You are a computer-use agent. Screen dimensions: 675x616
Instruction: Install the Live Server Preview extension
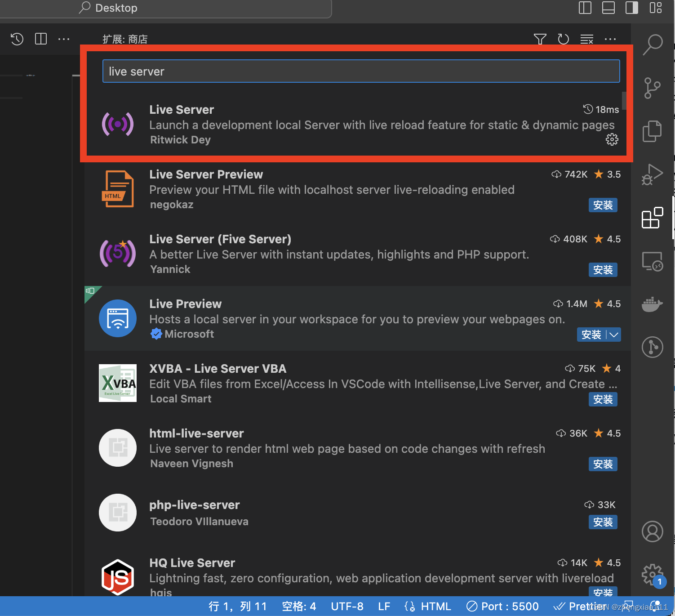(603, 205)
